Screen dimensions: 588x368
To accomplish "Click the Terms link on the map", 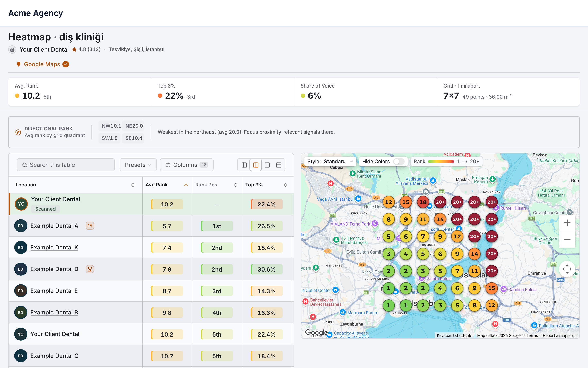I will tap(532, 336).
